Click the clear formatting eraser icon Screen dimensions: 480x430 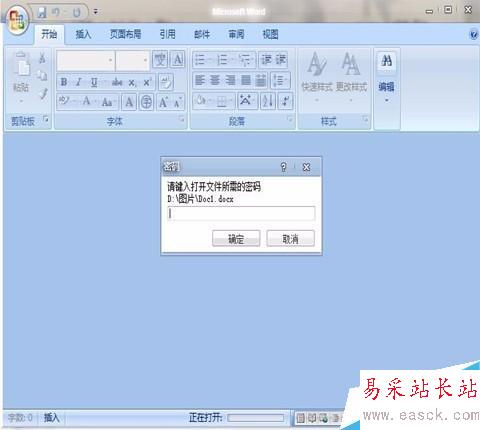[166, 82]
